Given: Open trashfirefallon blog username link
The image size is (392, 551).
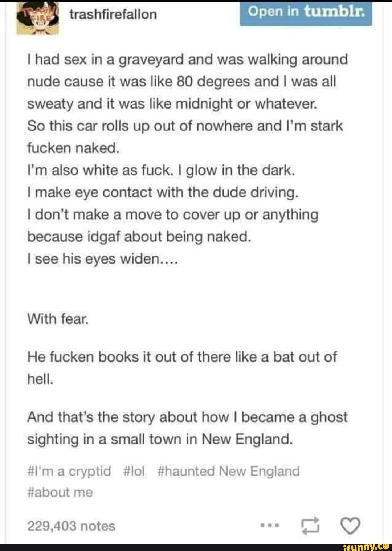Looking at the screenshot, I should (x=113, y=15).
